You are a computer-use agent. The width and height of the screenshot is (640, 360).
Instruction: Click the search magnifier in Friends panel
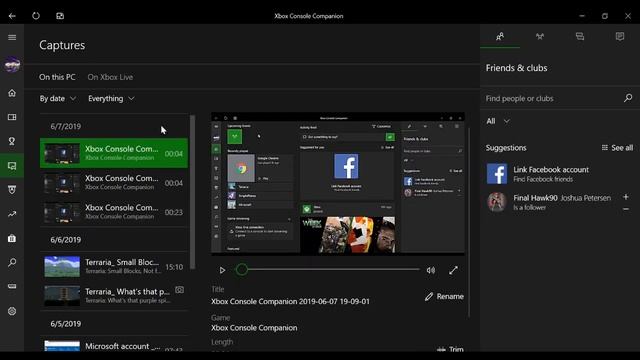pyautogui.click(x=628, y=98)
